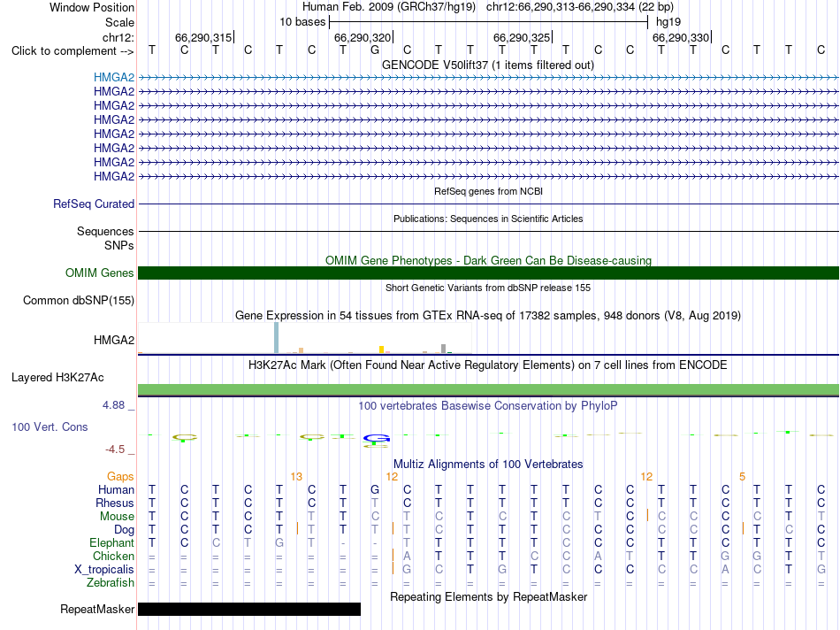
Task: Select the hg19 text beside the scale bar
Action: point(668,22)
